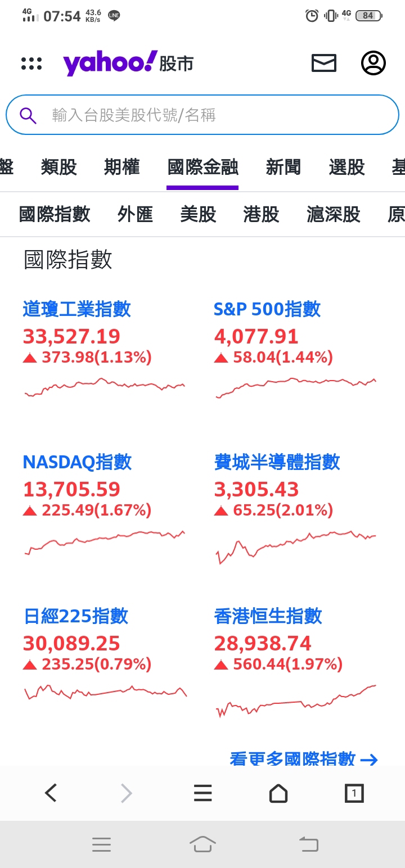
Task: Open the 外匯 sub-tab
Action: 136,214
